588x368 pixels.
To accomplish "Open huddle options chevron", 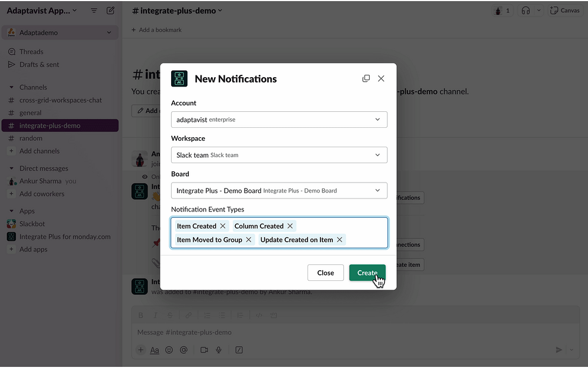I will point(539,11).
